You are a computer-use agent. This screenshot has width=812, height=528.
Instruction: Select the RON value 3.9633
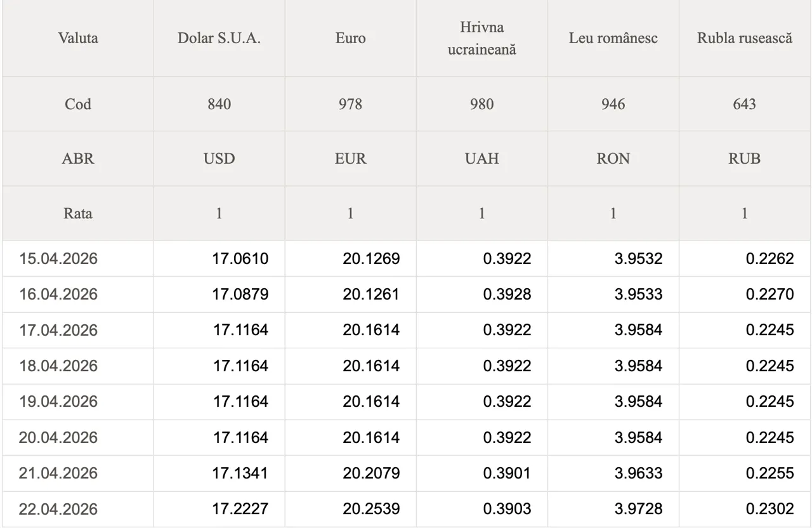point(638,473)
